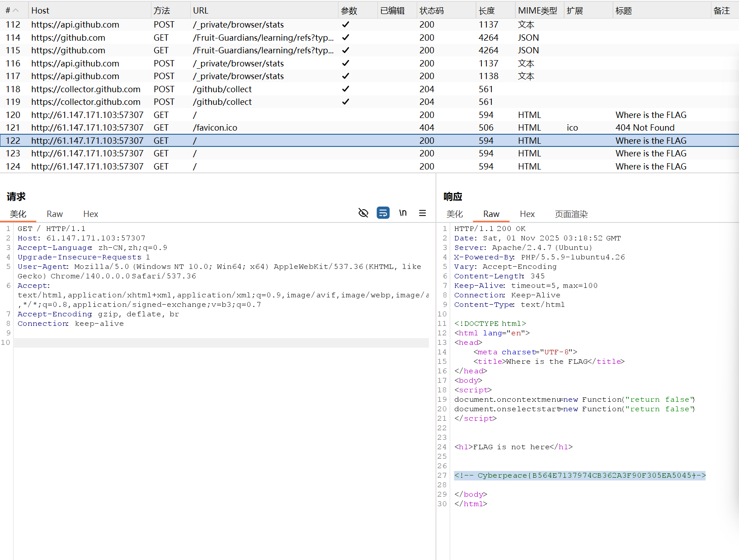Click the Server: Apache response header

click(x=523, y=248)
